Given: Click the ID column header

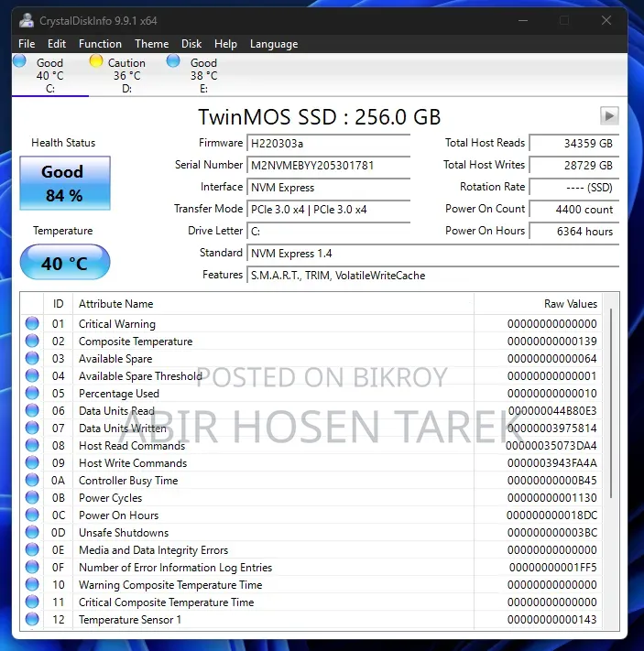Looking at the screenshot, I should 58,304.
